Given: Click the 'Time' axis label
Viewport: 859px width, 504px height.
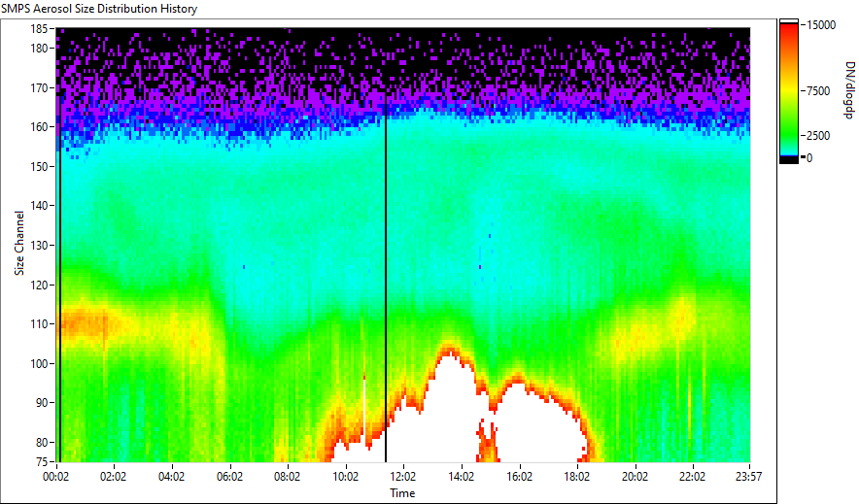Looking at the screenshot, I should pos(402,493).
